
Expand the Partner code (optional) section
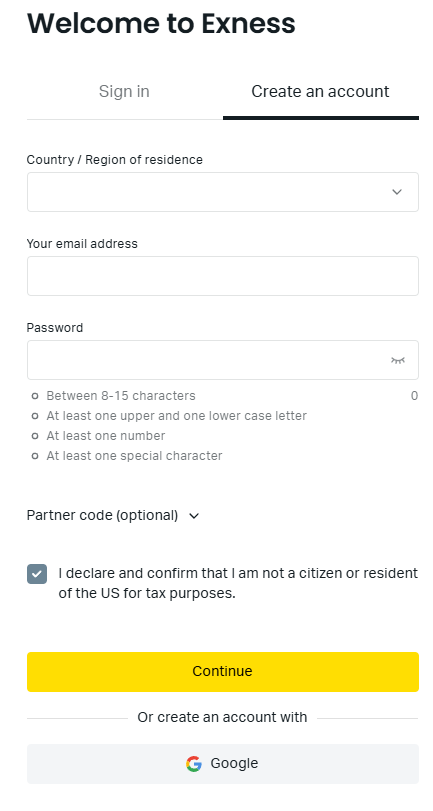point(113,516)
